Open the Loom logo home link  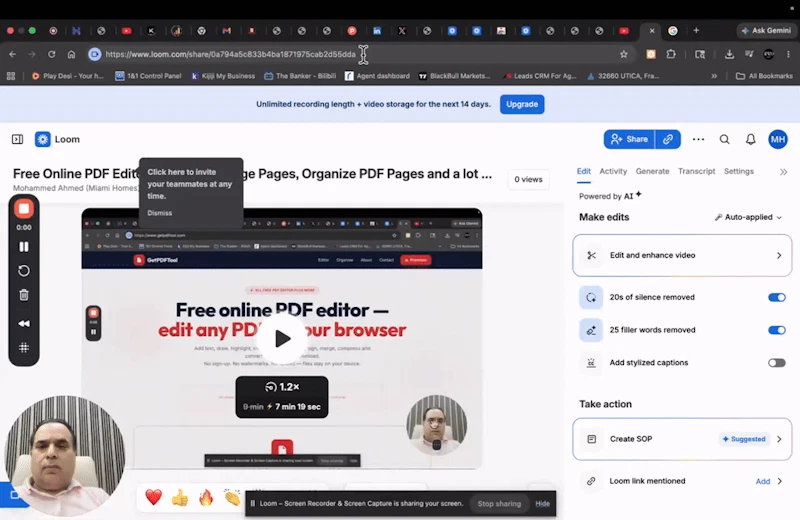57,139
